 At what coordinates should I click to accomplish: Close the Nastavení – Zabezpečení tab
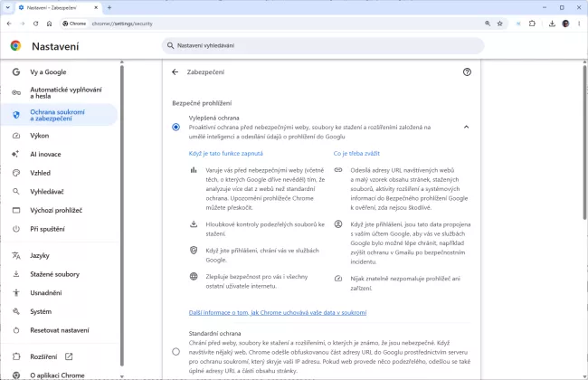(x=96, y=7)
